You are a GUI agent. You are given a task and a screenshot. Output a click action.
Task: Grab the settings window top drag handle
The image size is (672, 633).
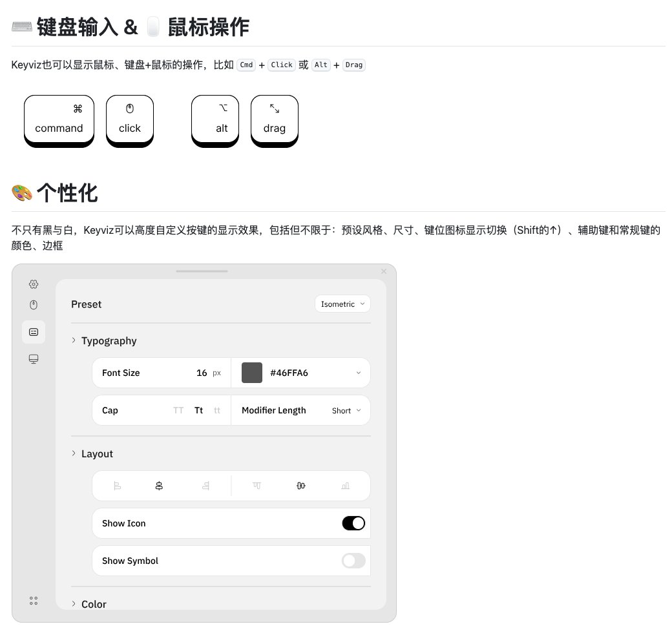click(202, 271)
